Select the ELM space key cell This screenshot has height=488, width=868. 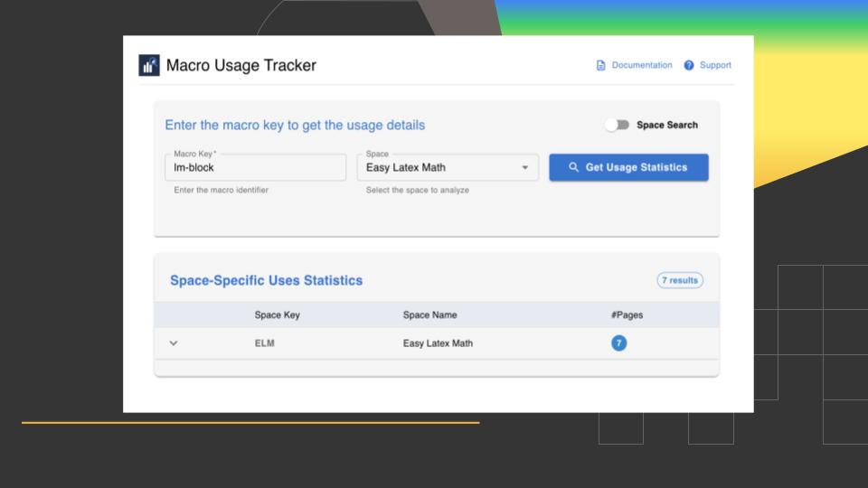pyautogui.click(x=265, y=343)
